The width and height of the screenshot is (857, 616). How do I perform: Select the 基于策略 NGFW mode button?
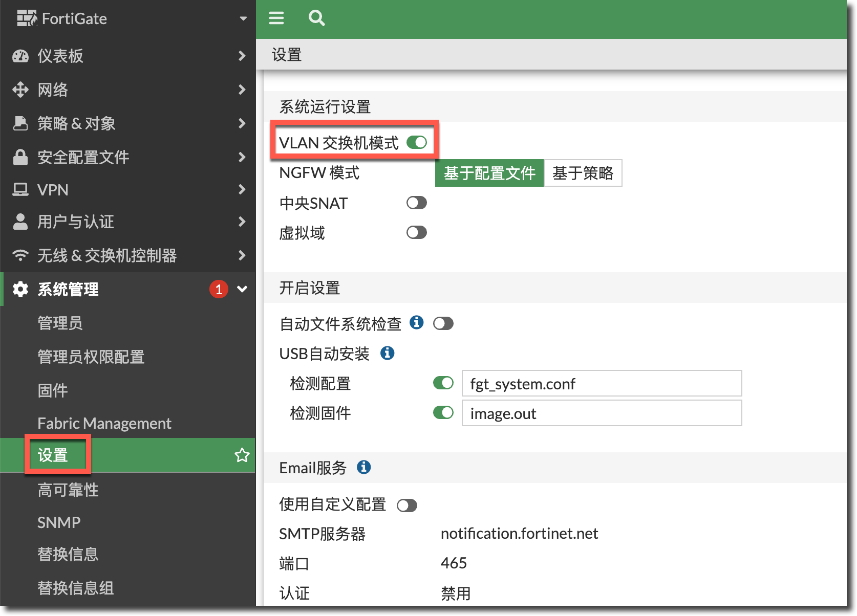click(583, 173)
